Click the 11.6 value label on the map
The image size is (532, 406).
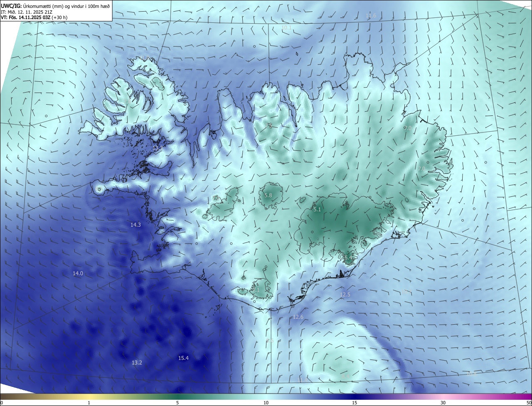click(x=371, y=16)
